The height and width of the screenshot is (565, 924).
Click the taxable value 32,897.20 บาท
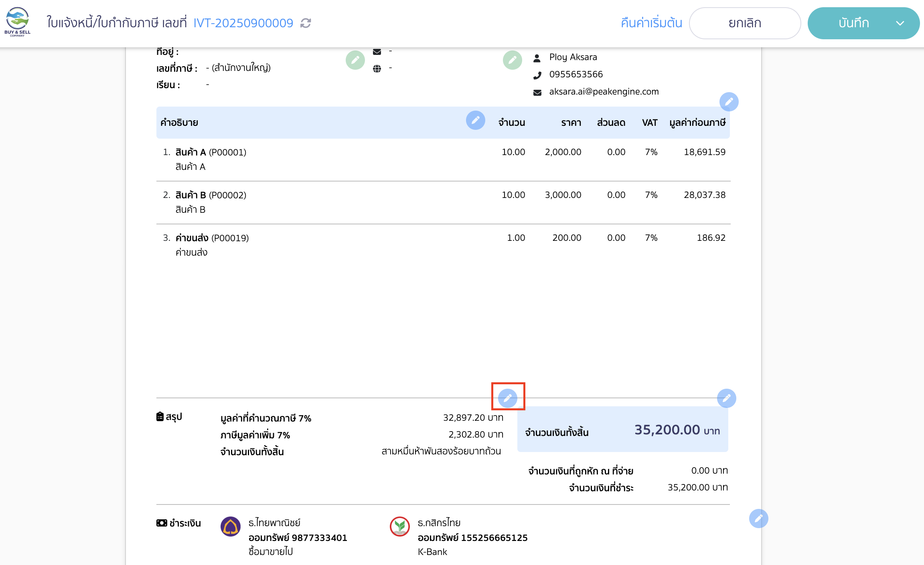pyautogui.click(x=473, y=418)
